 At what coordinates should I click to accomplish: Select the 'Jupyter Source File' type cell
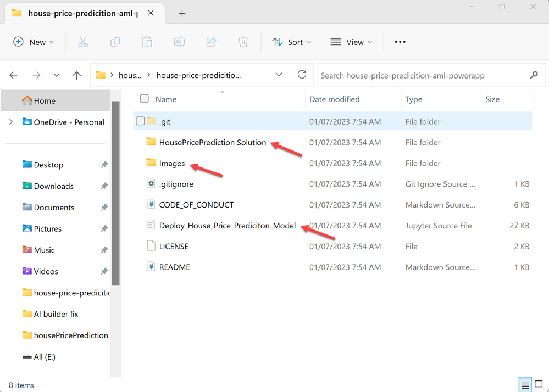(439, 226)
